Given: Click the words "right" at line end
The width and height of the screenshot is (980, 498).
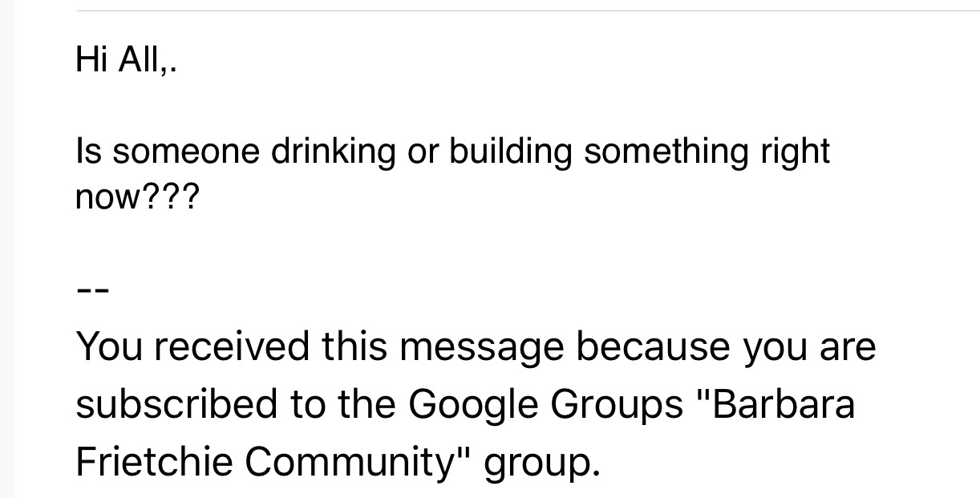Looking at the screenshot, I should coord(792,153).
